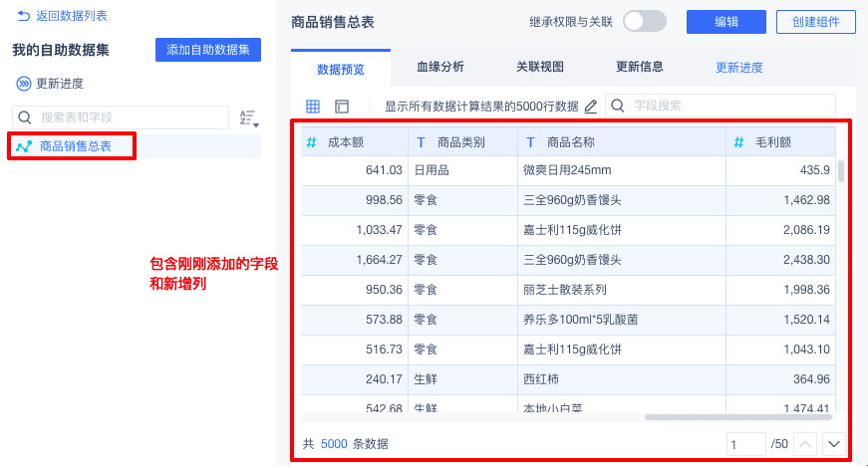This screenshot has width=868, height=468.
Task: Switch to 数据预览 tab
Action: point(341,69)
